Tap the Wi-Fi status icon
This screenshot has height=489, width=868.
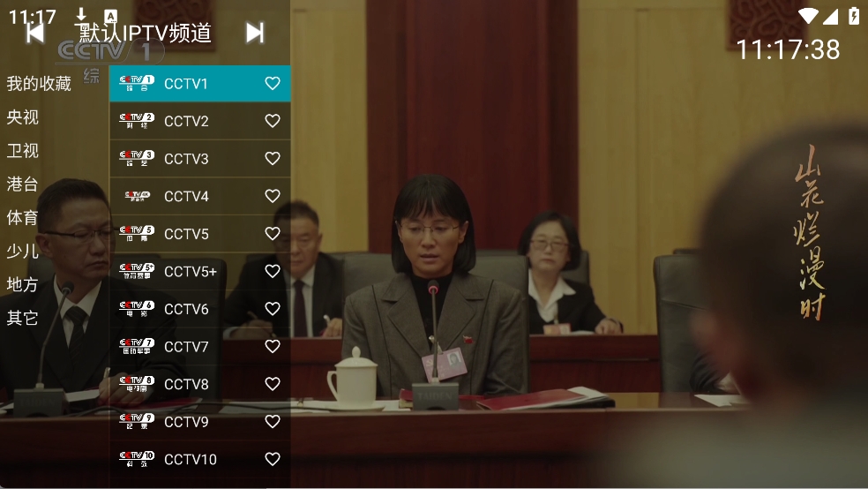[808, 16]
